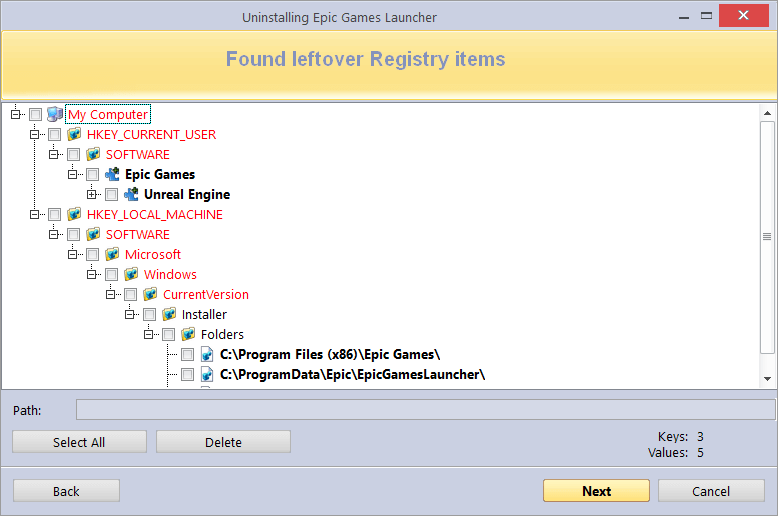Image resolution: width=778 pixels, height=516 pixels.
Task: Click the Installer folder icon
Action: (x=169, y=314)
